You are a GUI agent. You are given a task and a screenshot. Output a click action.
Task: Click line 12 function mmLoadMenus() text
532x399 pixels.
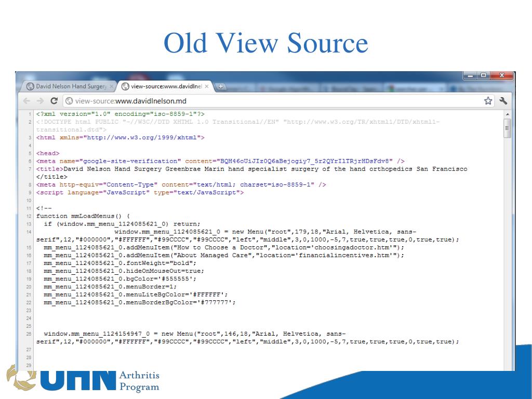83,216
